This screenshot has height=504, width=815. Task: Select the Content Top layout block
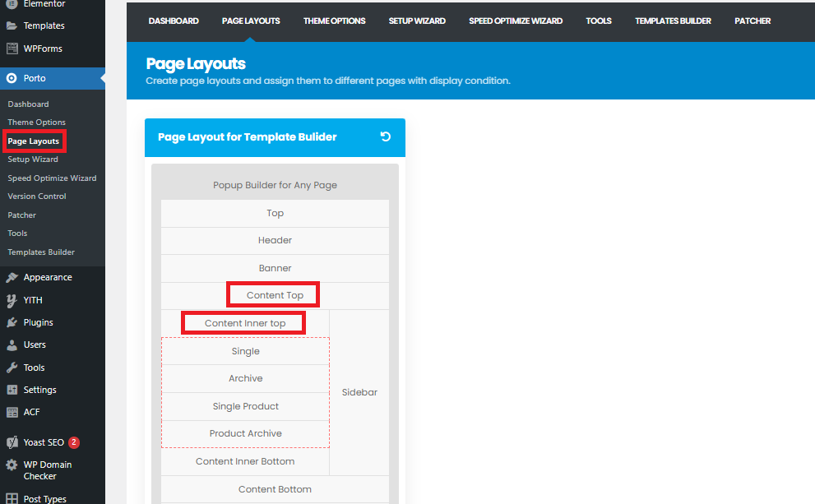[x=275, y=296]
